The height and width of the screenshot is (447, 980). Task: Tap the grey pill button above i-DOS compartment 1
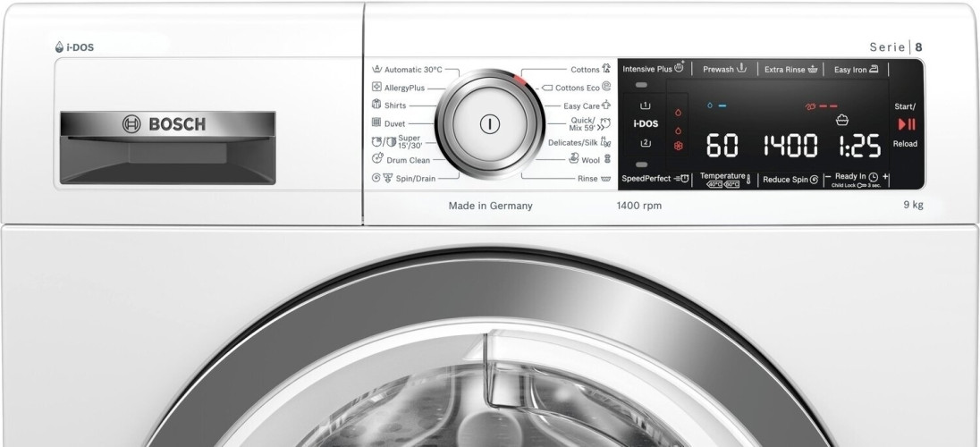click(x=641, y=85)
